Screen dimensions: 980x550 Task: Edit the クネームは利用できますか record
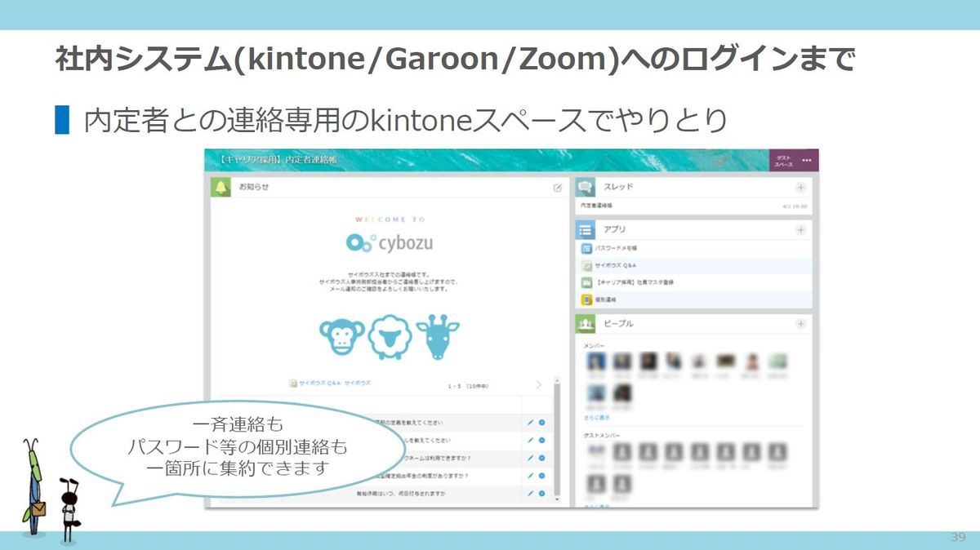[x=530, y=458]
